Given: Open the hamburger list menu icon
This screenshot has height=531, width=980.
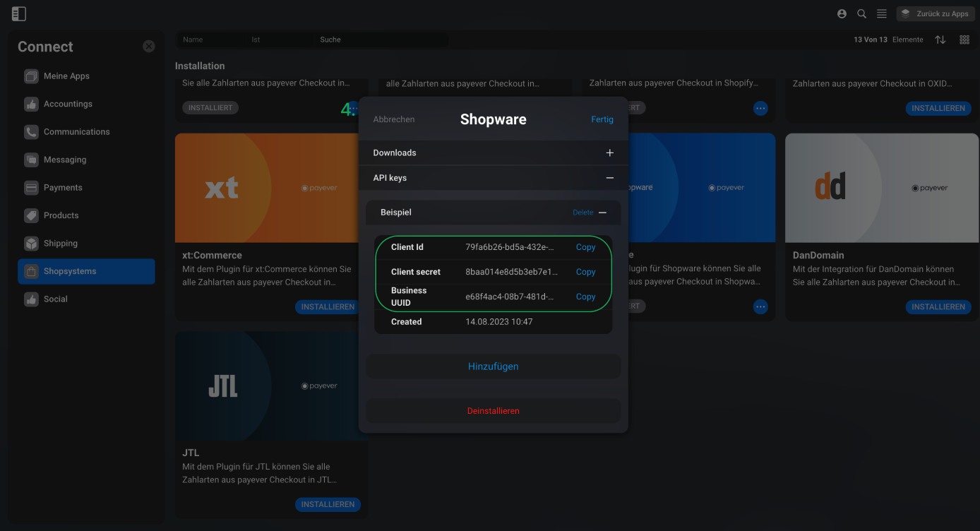Looking at the screenshot, I should coord(882,13).
